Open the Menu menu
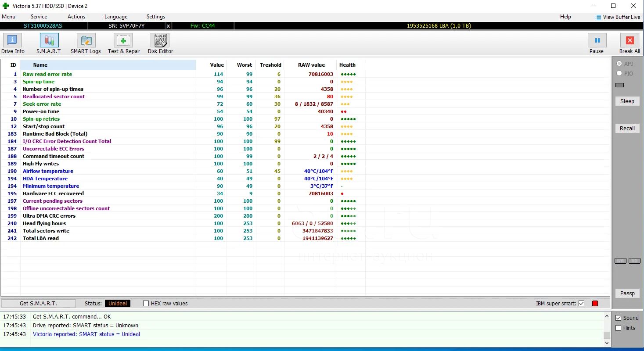 8,17
